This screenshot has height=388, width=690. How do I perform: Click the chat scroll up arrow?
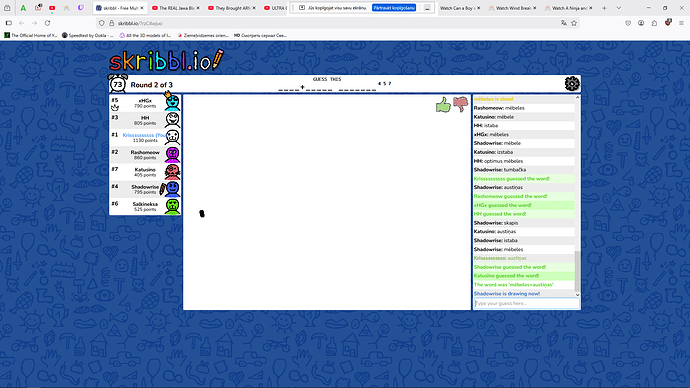[577, 98]
